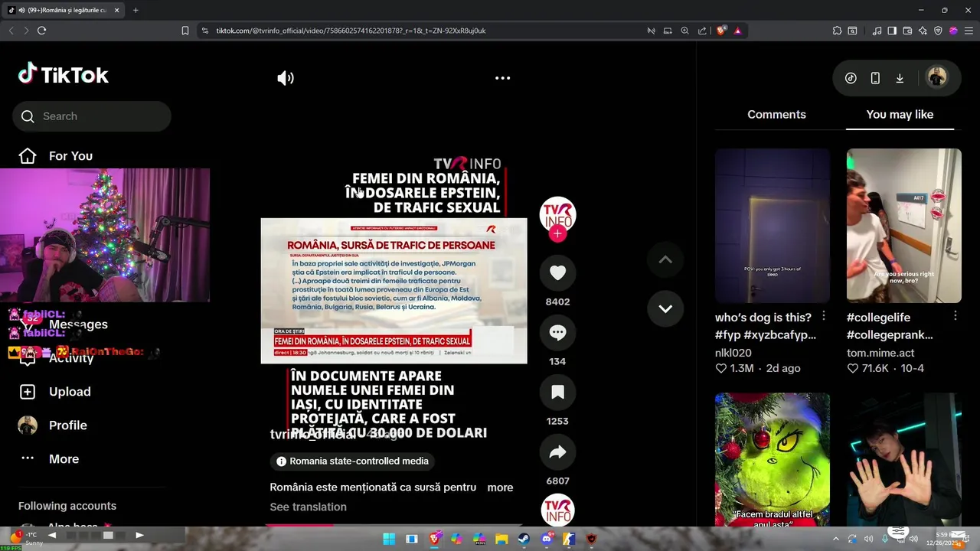Screen dimensions: 980x551
Task: Click the zoom magnifier in address bar
Action: pos(684,31)
